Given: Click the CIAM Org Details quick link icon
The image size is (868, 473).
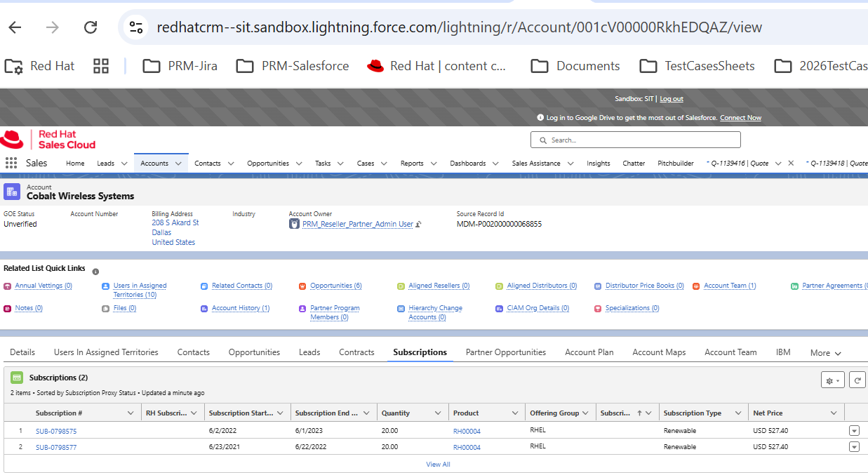Looking at the screenshot, I should click(x=499, y=309).
